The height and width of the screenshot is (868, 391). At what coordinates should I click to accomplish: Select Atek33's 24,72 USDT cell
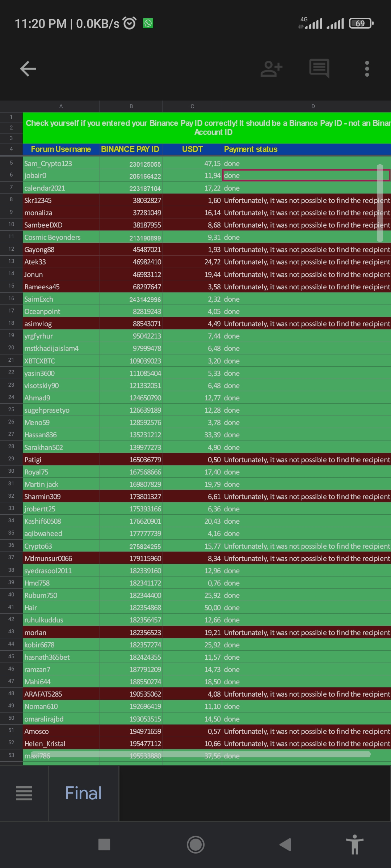tap(192, 262)
